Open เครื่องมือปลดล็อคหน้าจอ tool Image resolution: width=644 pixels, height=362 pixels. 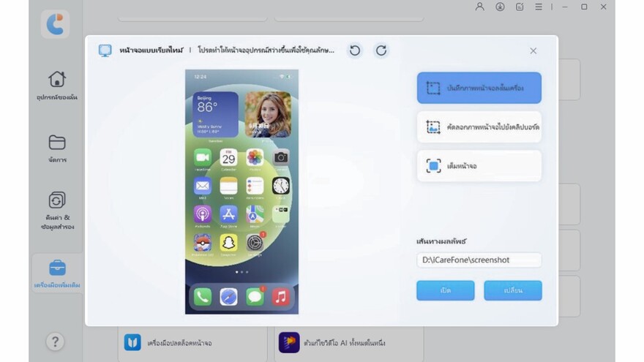pyautogui.click(x=192, y=342)
